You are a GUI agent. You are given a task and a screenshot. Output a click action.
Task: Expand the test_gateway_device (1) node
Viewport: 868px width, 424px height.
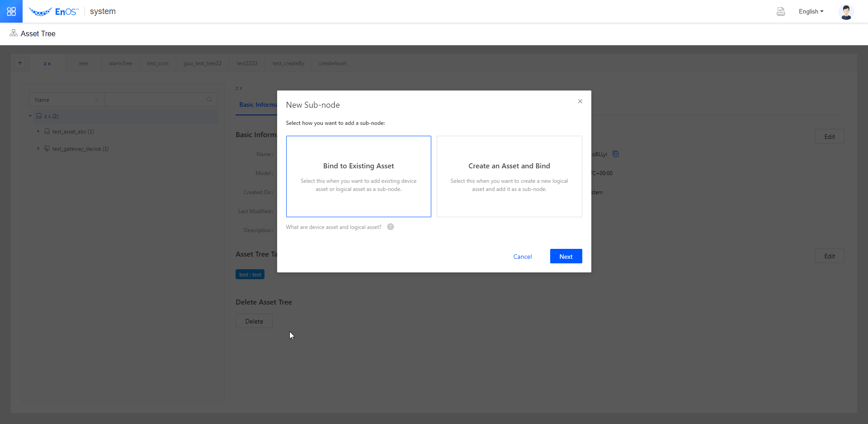[38, 148]
